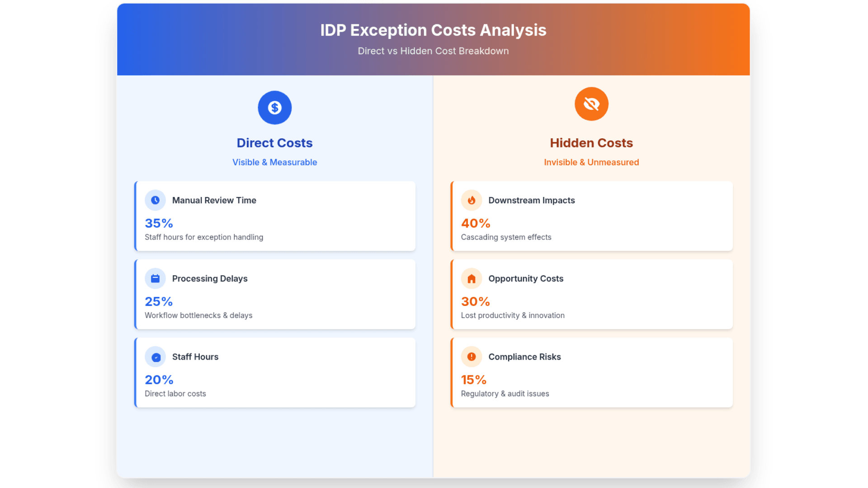Toggle visibility using the crossed-eye Hidden Costs icon
Viewport: 868px width, 488px height.
[591, 104]
